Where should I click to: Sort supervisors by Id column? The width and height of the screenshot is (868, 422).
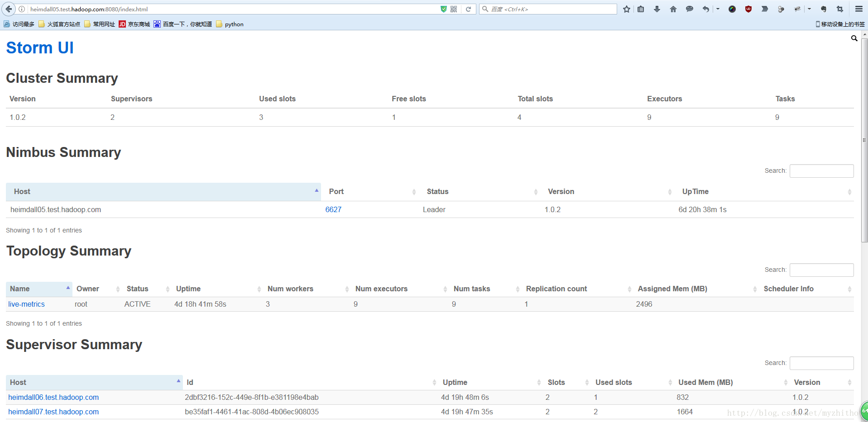(x=311, y=383)
